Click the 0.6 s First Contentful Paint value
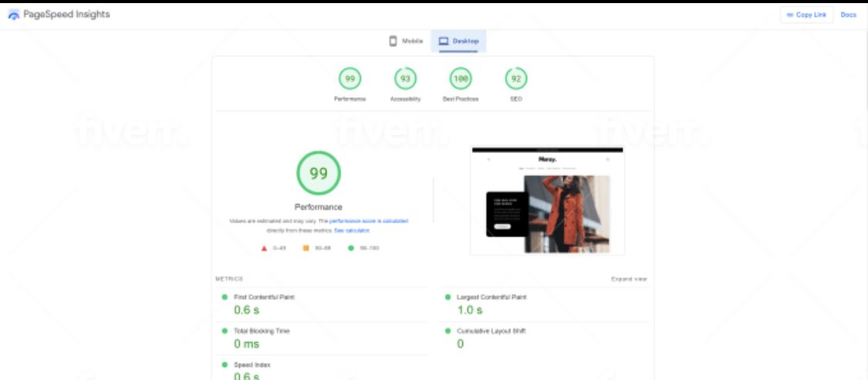Screen dimensions: 868x380 tap(246, 310)
